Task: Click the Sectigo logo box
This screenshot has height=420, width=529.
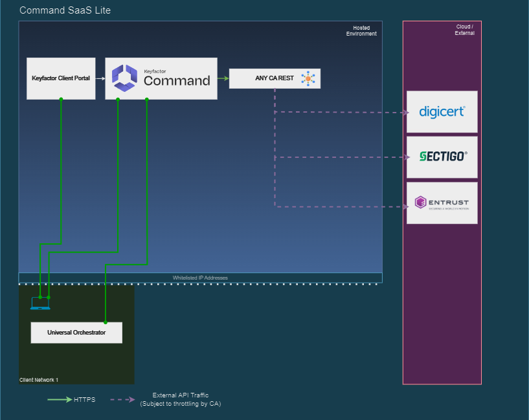Action: pos(442,157)
